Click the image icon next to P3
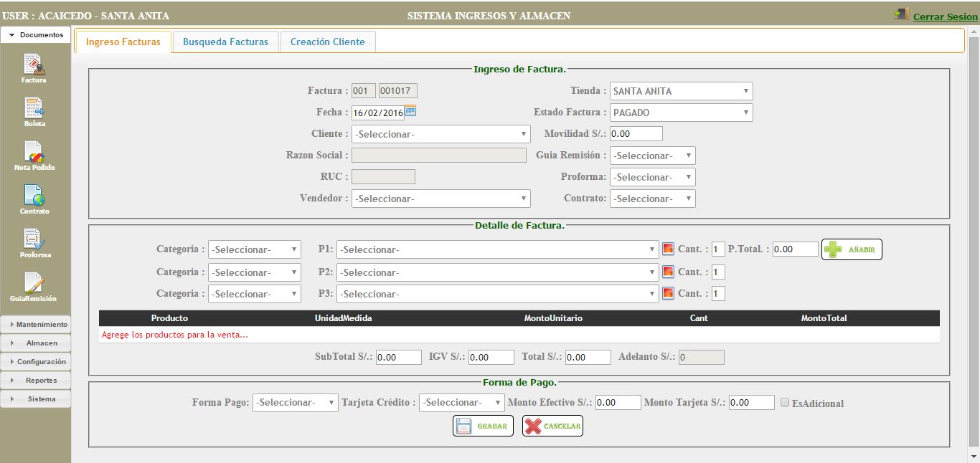Image resolution: width=980 pixels, height=463 pixels. click(x=668, y=293)
